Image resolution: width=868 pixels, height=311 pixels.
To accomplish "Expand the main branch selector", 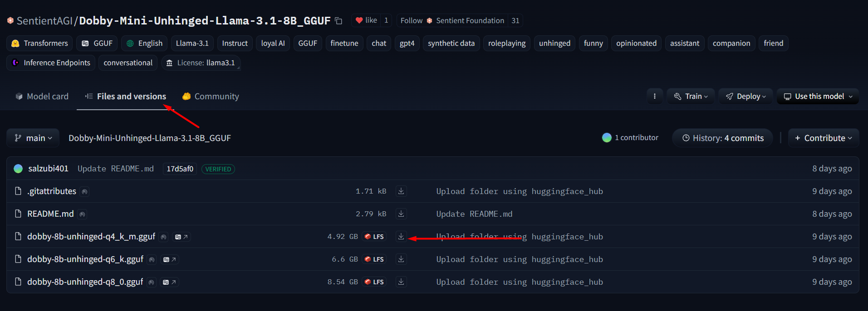I will tap(33, 138).
